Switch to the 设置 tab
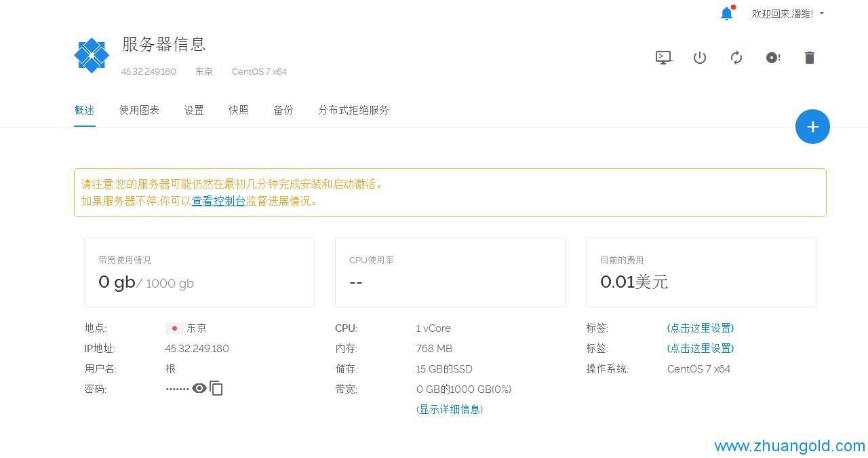Image resolution: width=868 pixels, height=458 pixels. click(x=194, y=110)
